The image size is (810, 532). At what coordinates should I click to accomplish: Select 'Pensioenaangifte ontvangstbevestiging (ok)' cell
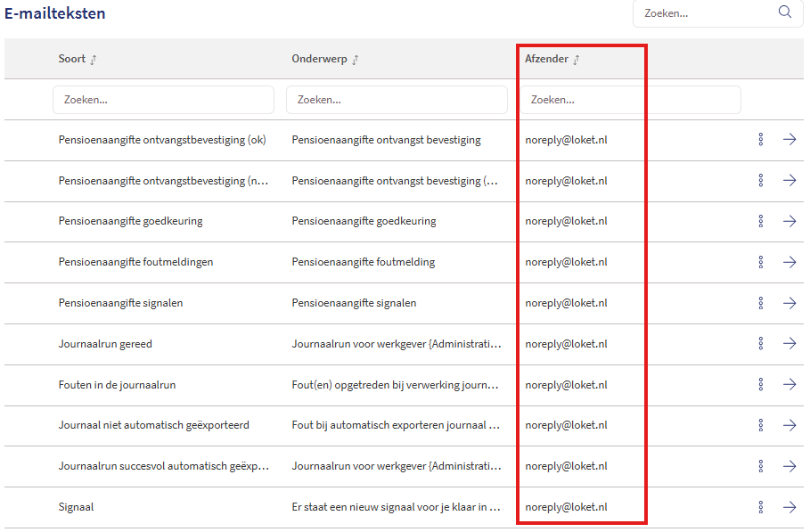coord(162,140)
